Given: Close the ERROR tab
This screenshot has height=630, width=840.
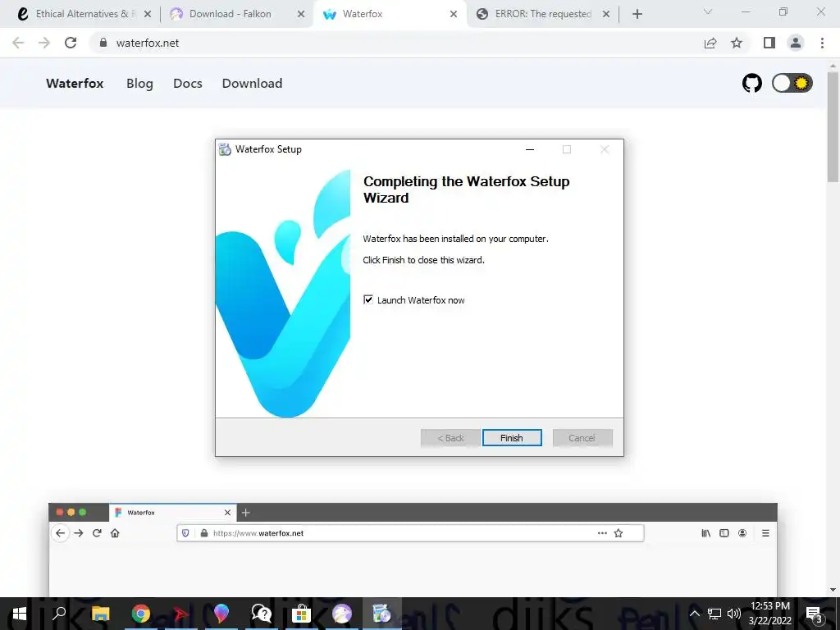Looking at the screenshot, I should pos(606,15).
